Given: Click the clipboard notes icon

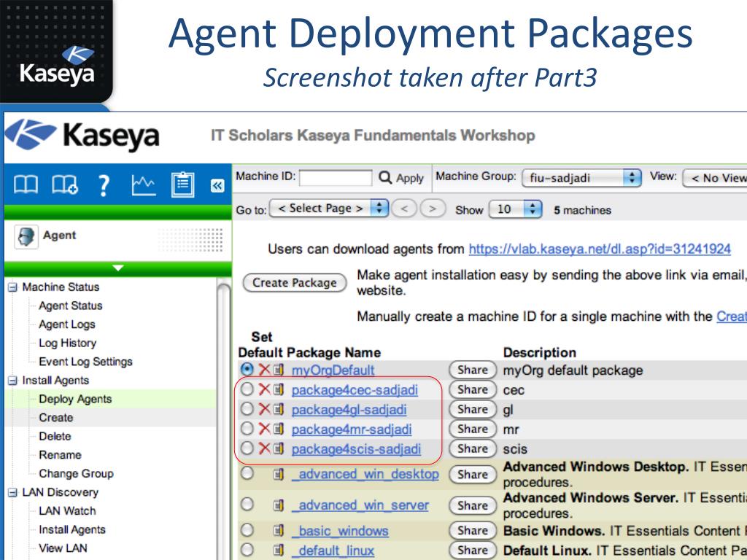Looking at the screenshot, I should click(182, 184).
